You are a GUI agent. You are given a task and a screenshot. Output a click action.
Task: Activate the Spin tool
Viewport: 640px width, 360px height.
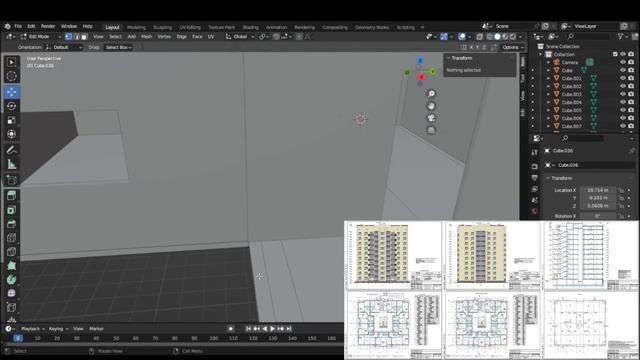11,280
